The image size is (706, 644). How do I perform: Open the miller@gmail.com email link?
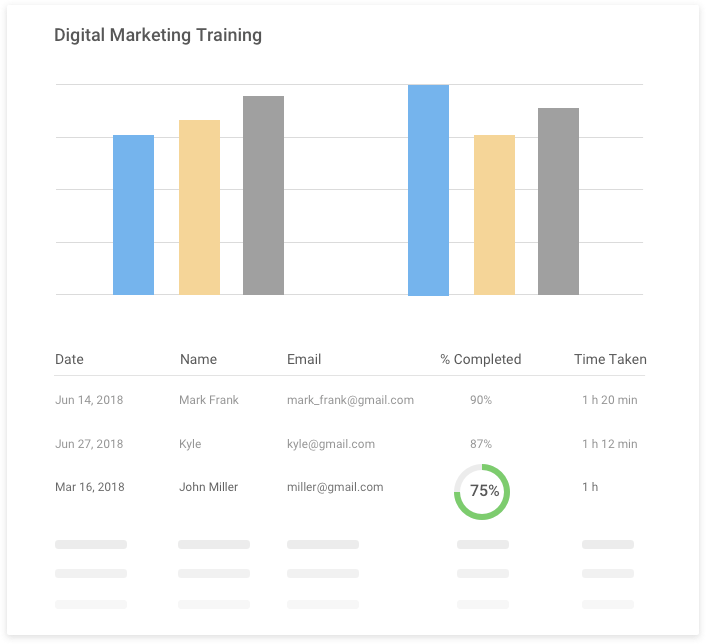pyautogui.click(x=335, y=487)
